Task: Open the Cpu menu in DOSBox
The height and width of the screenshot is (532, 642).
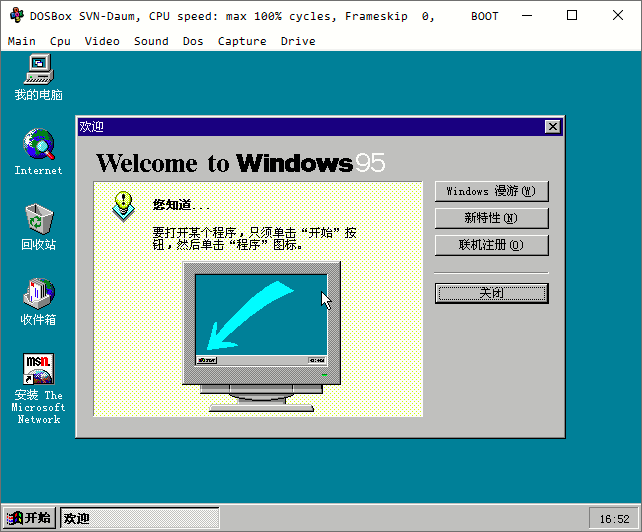Action: click(x=60, y=41)
